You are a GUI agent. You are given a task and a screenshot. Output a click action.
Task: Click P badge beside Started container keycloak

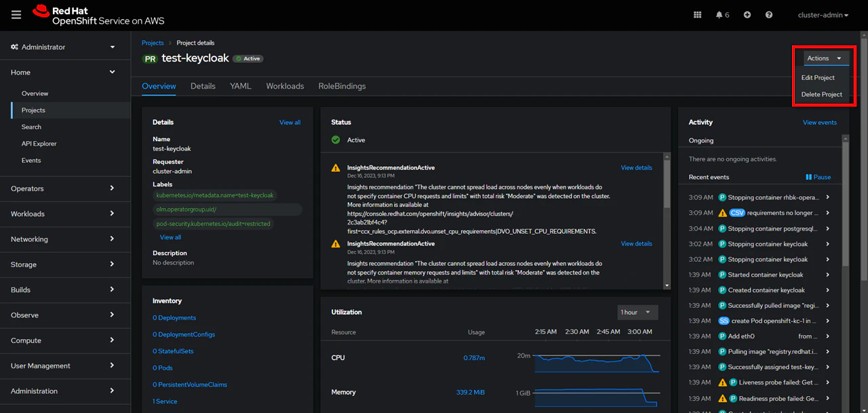722,275
